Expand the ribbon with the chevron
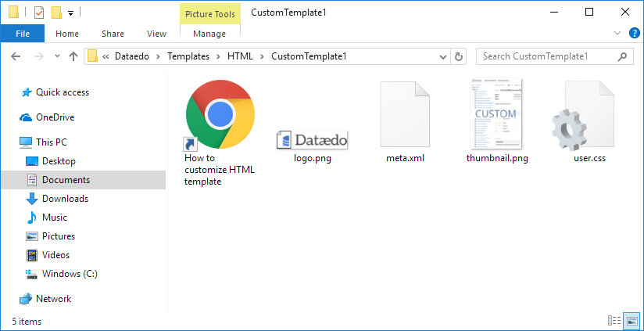Viewport: 644px width, 331px height. point(616,34)
